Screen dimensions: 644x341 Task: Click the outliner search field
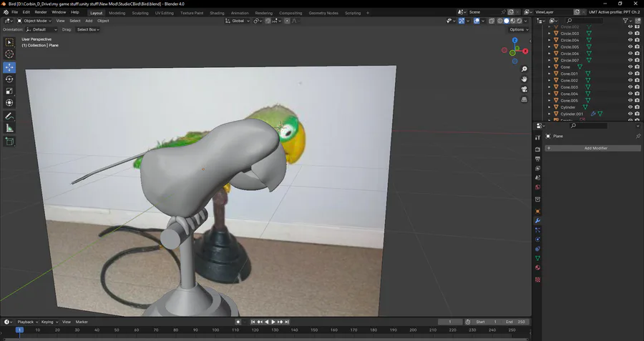pyautogui.click(x=584, y=21)
